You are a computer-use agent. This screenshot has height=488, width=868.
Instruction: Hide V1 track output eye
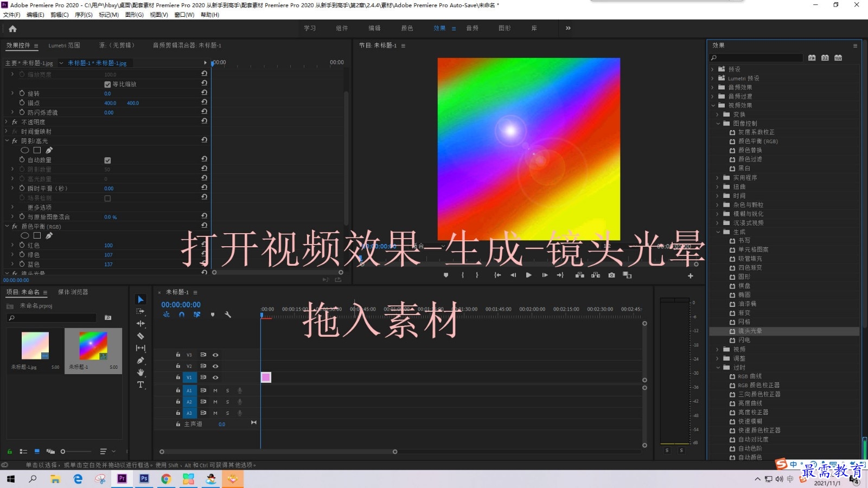pyautogui.click(x=215, y=377)
